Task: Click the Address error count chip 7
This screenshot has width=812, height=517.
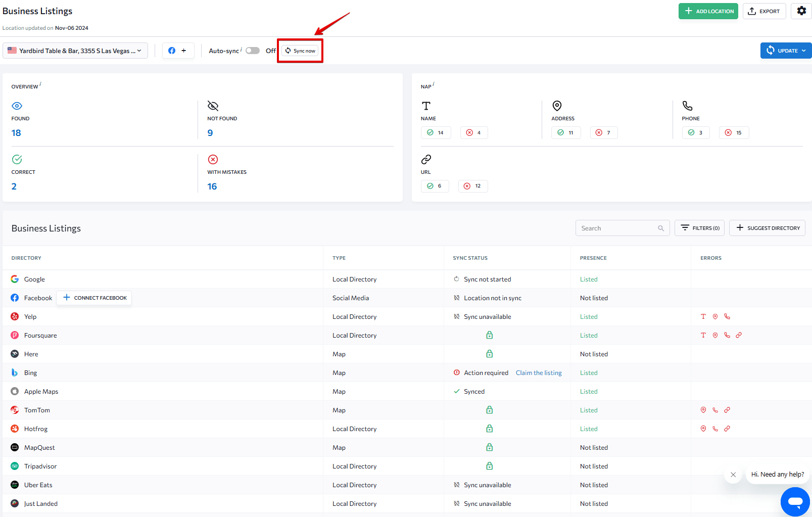Action: [x=604, y=132]
